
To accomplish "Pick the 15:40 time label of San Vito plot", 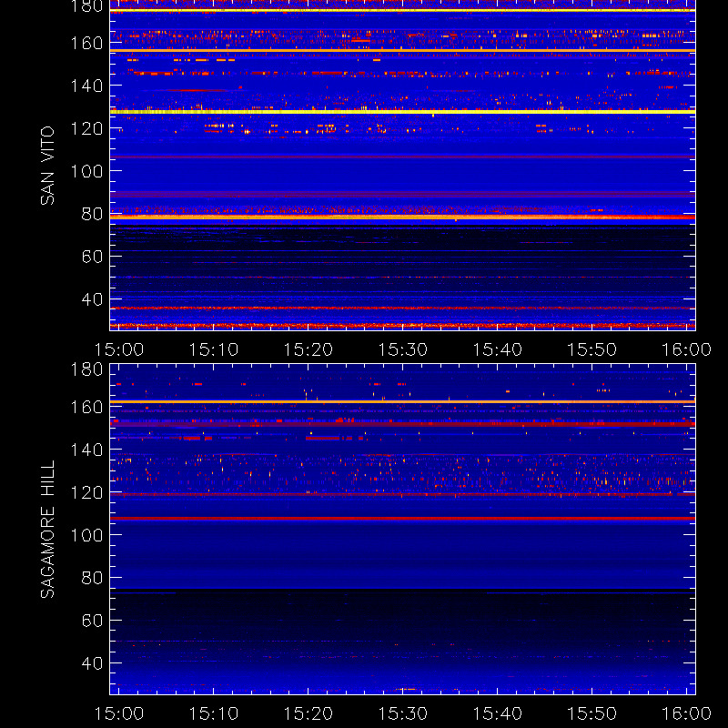I will coord(497,349).
